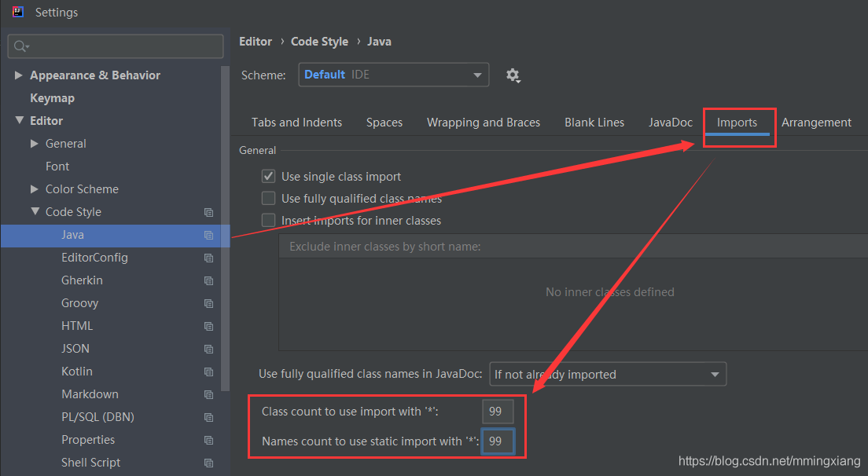Click the copy icon beside EditorConfig
Screen dimensions: 868x476
tap(208, 258)
